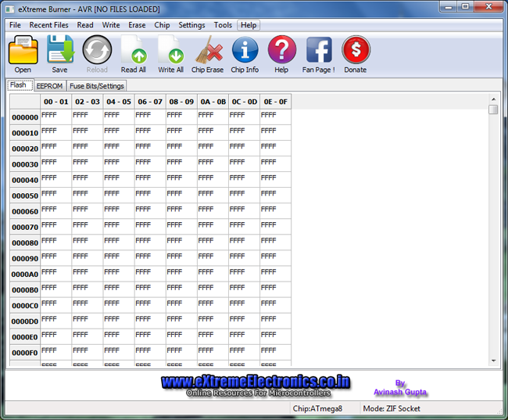
Task: Open the Chip menu
Action: pos(162,25)
